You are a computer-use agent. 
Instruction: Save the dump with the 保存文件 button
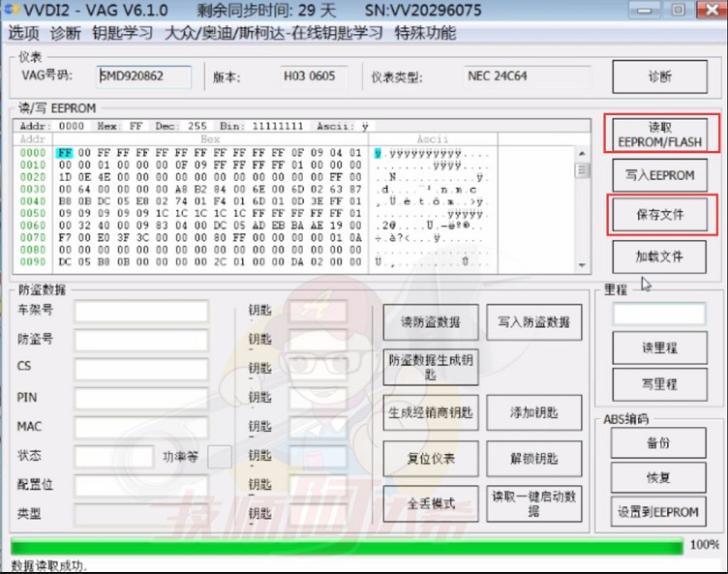[659, 215]
